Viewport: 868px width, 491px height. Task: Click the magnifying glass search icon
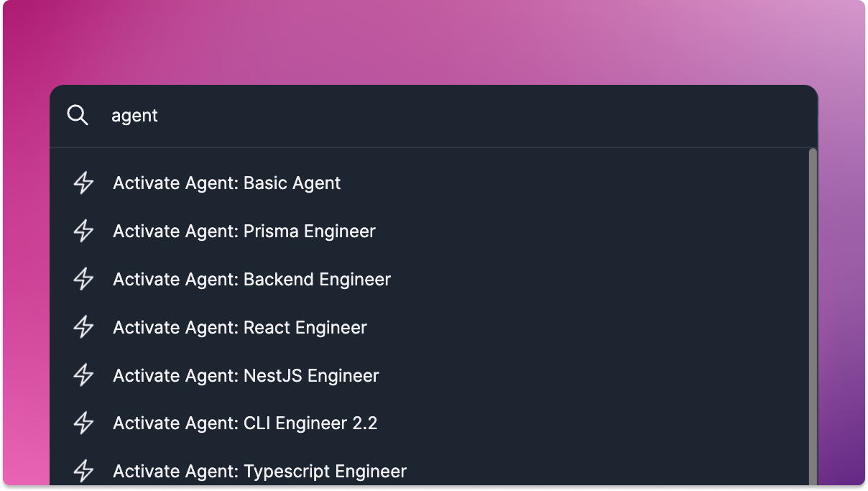(x=78, y=115)
